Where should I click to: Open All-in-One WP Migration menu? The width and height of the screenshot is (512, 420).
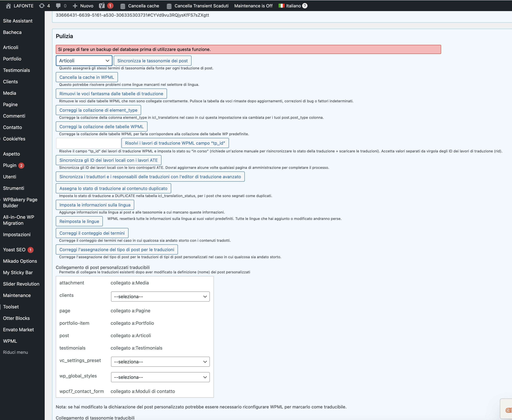click(x=18, y=220)
